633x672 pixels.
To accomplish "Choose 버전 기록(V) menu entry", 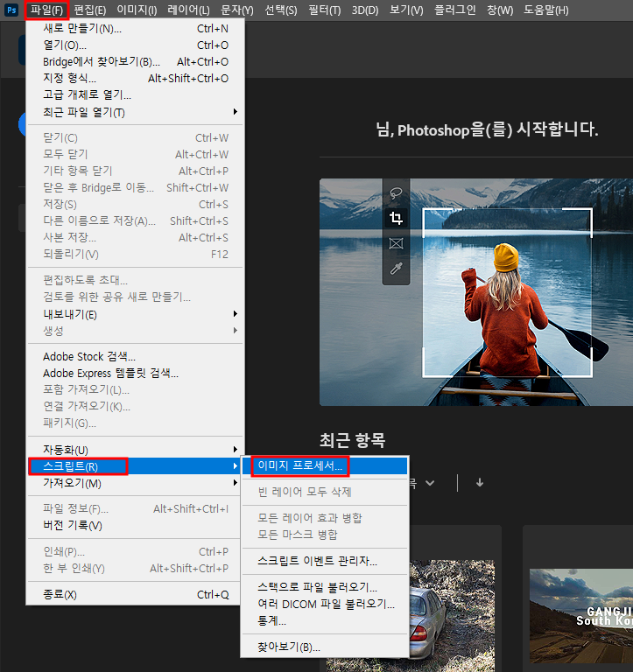I will point(135,525).
